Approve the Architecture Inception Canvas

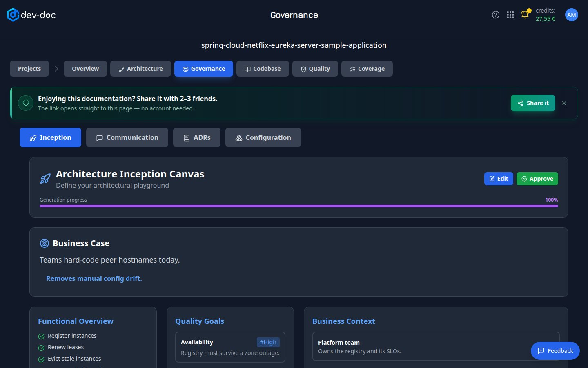pyautogui.click(x=537, y=179)
